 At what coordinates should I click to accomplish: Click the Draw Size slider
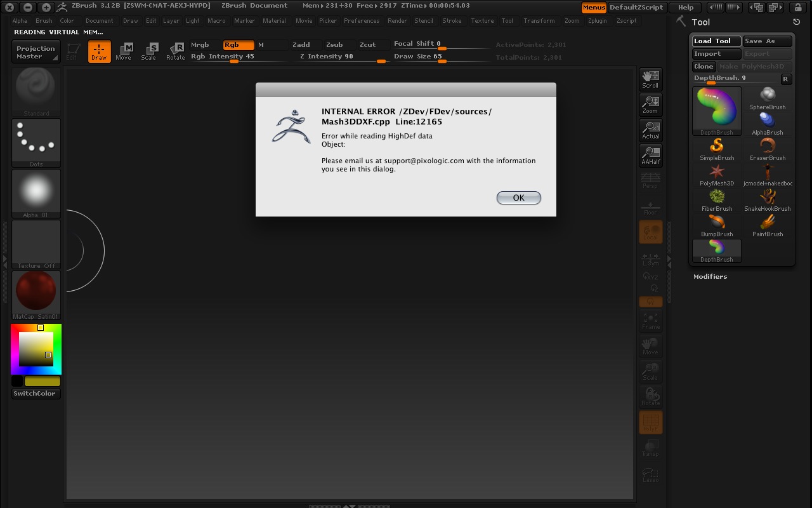[x=441, y=57]
